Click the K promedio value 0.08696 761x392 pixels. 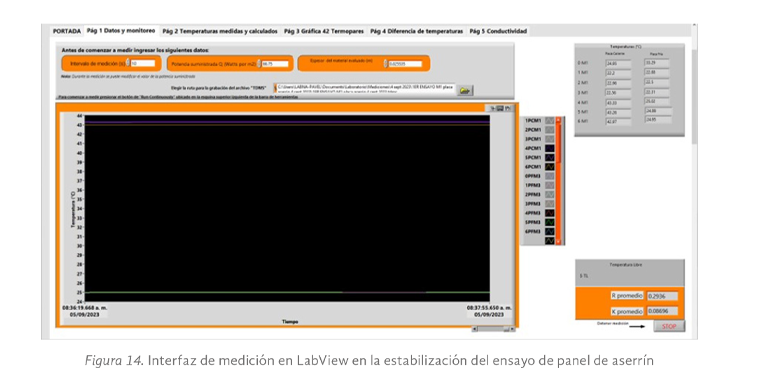662,311
